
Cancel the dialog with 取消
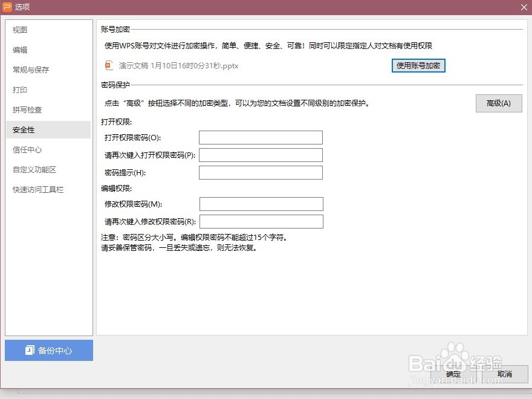tap(505, 374)
